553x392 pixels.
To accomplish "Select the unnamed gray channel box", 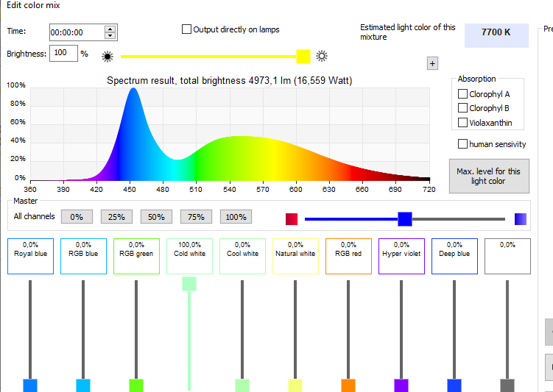I will pyautogui.click(x=507, y=256).
